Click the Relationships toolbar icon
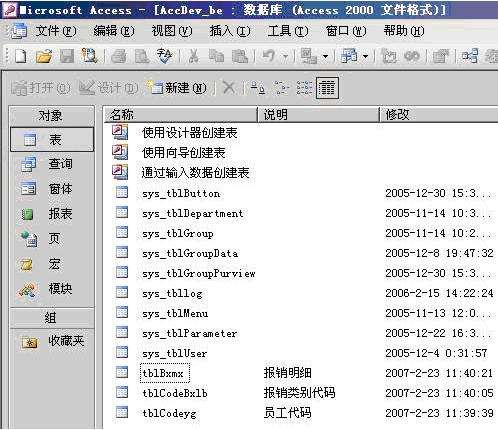The width and height of the screenshot is (498, 430). (x=470, y=56)
